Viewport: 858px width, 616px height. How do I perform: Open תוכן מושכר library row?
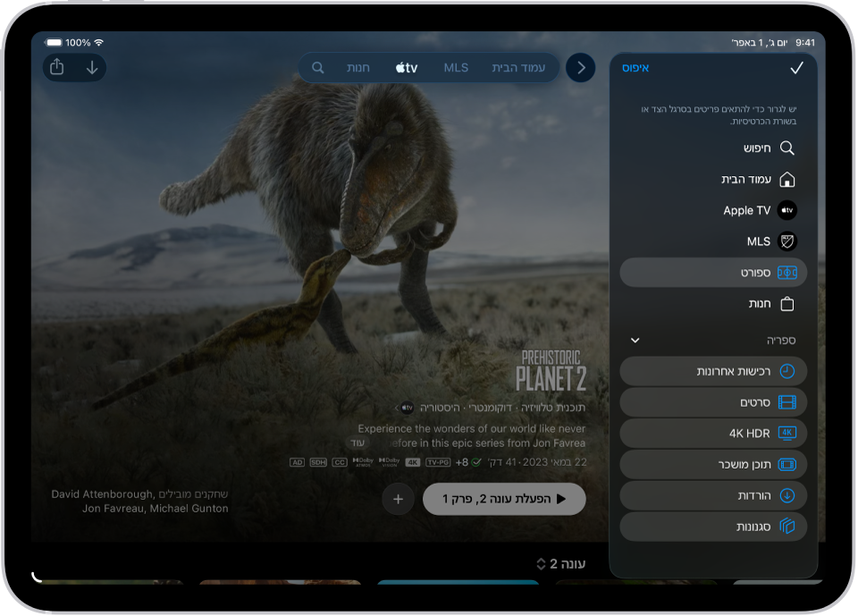click(713, 464)
